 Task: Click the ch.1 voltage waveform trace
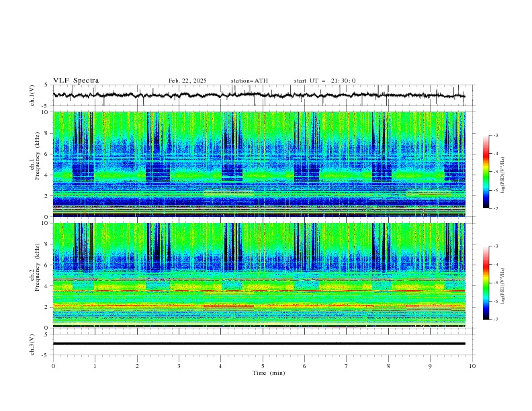coord(259,95)
